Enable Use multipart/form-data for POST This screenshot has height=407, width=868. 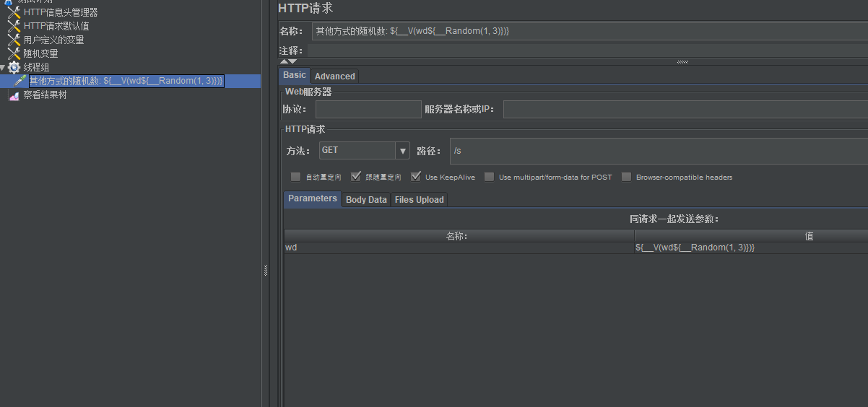[489, 177]
